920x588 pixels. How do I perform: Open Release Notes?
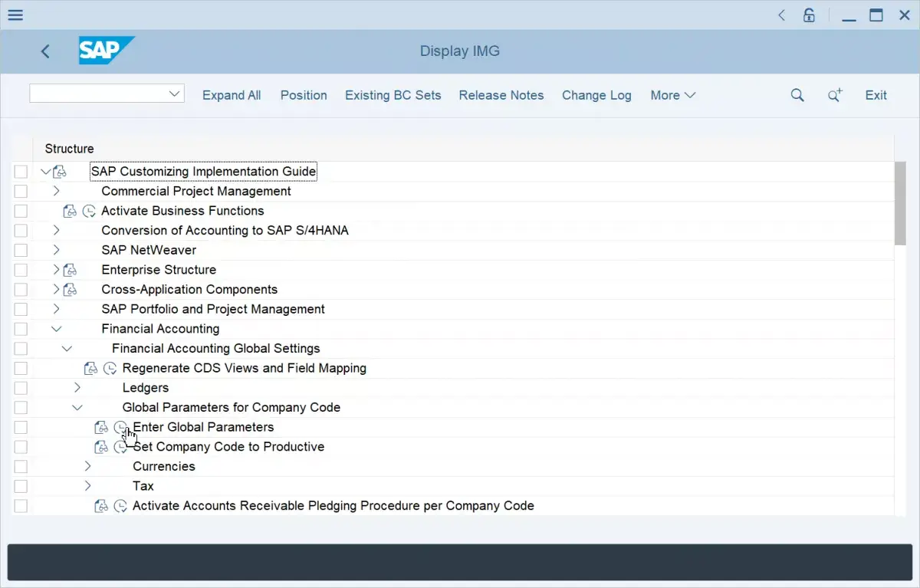point(501,95)
